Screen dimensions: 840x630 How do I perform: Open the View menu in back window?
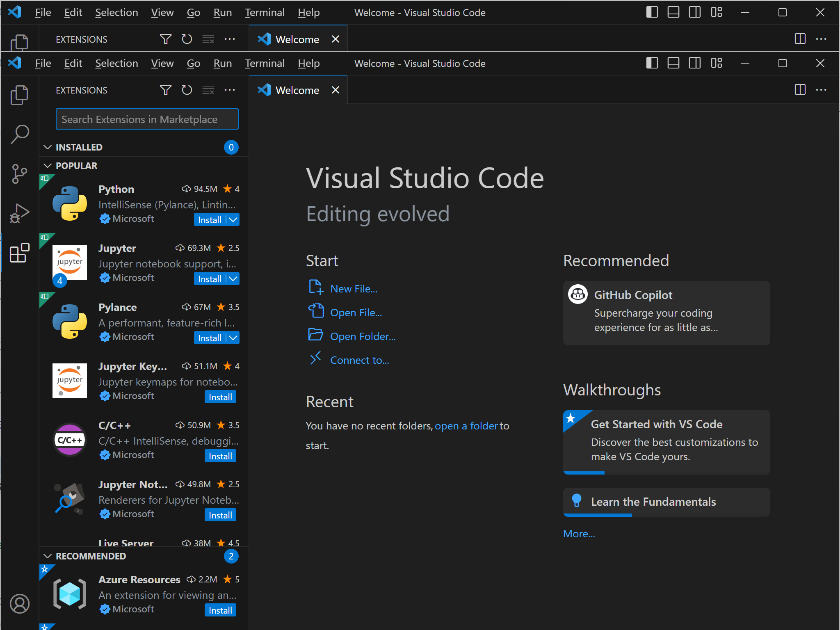[x=162, y=12]
